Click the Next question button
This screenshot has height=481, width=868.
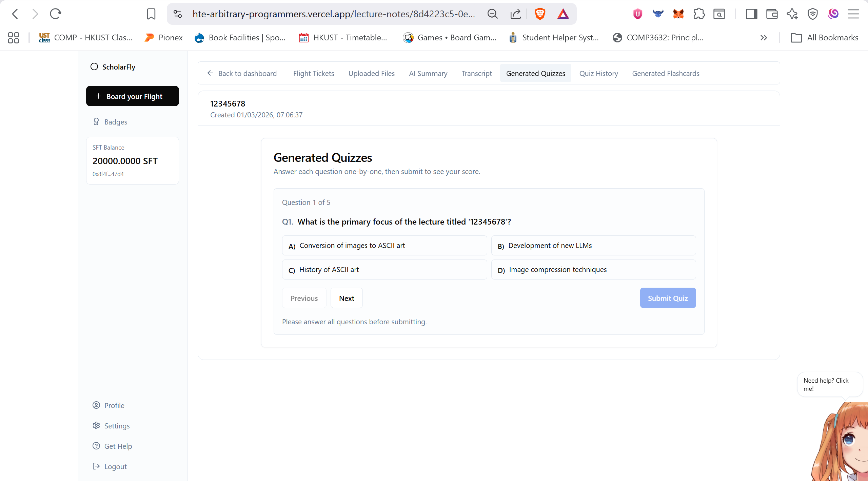point(347,298)
